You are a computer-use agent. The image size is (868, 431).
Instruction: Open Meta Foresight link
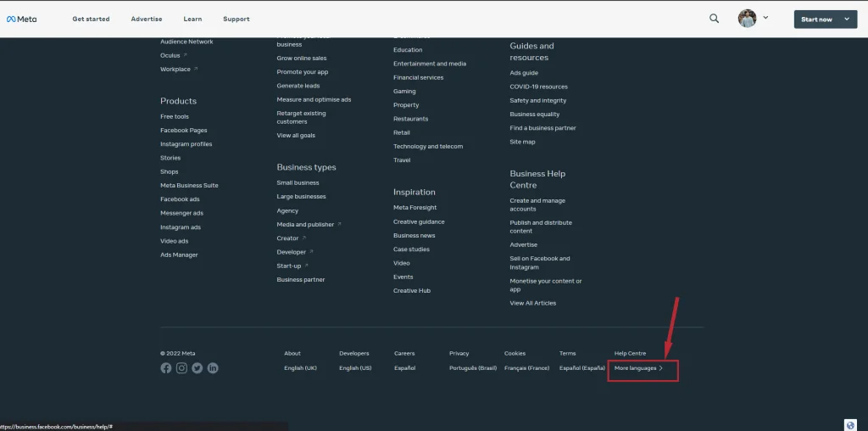pos(415,208)
